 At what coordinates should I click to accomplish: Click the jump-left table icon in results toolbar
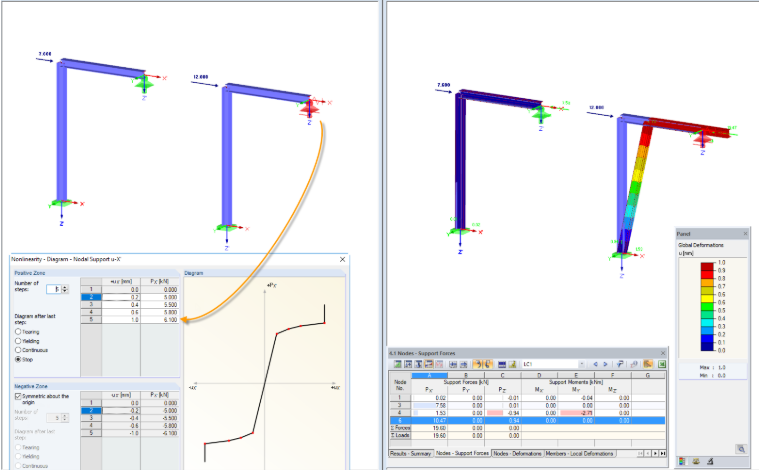(453, 364)
